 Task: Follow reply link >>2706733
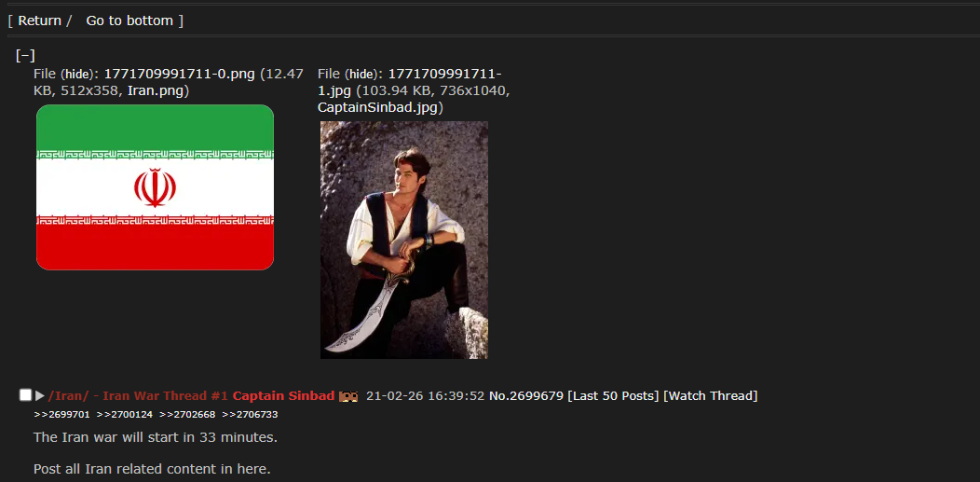pos(250,415)
